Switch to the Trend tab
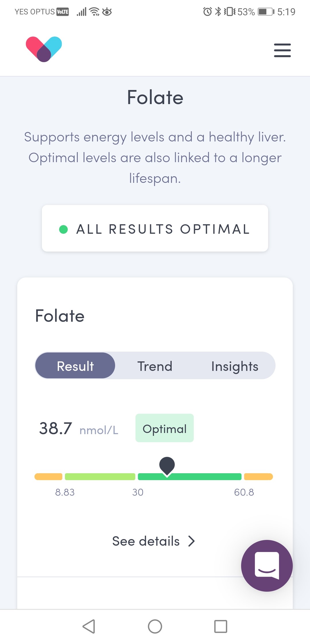310x644 pixels. pyautogui.click(x=155, y=366)
